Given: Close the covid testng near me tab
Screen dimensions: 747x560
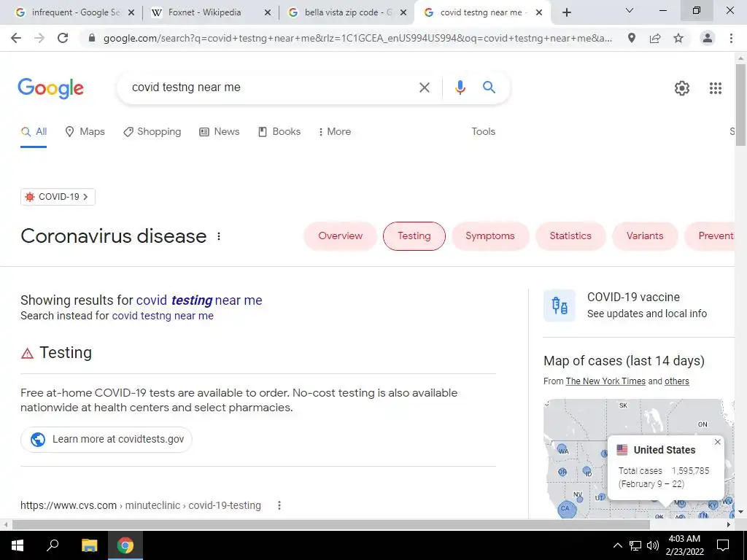Looking at the screenshot, I should point(539,13).
